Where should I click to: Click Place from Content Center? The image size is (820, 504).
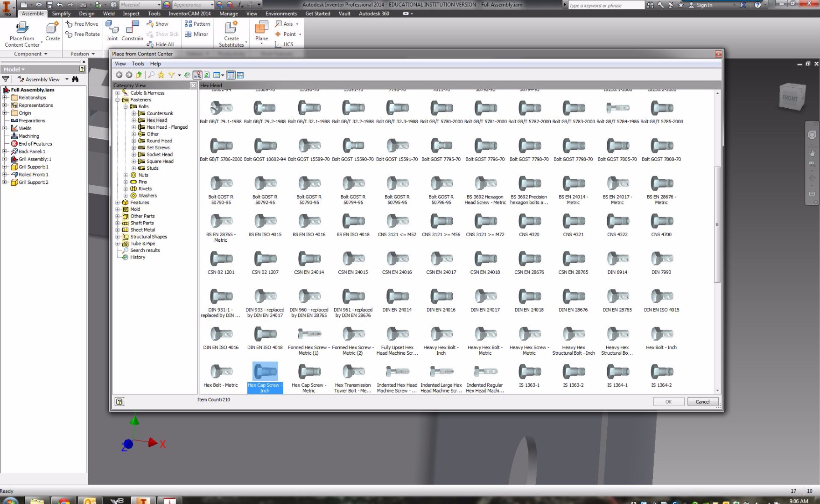[x=22, y=34]
